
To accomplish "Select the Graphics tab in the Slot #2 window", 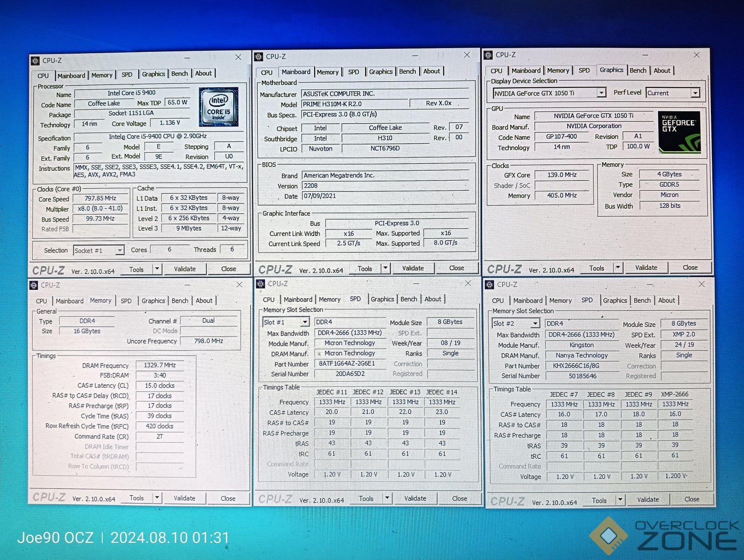I will [615, 301].
